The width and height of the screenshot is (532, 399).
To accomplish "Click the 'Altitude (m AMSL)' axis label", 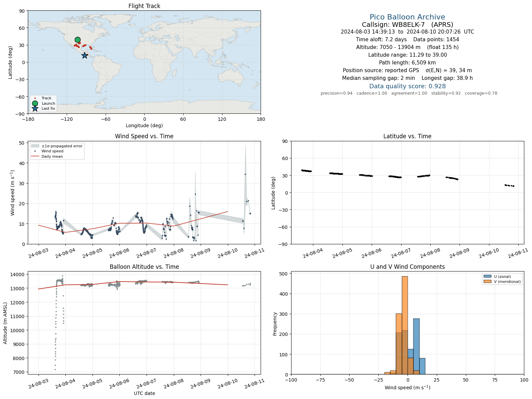I will coord(5,323).
